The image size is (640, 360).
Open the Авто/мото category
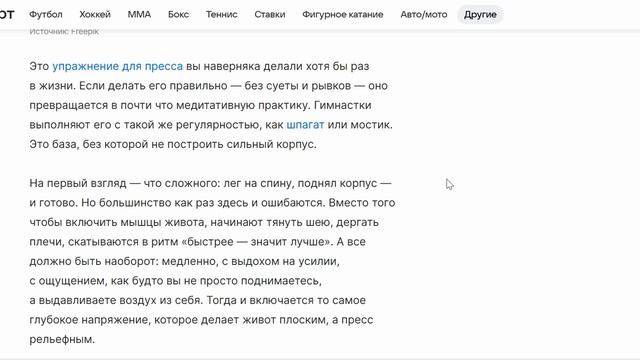click(424, 14)
